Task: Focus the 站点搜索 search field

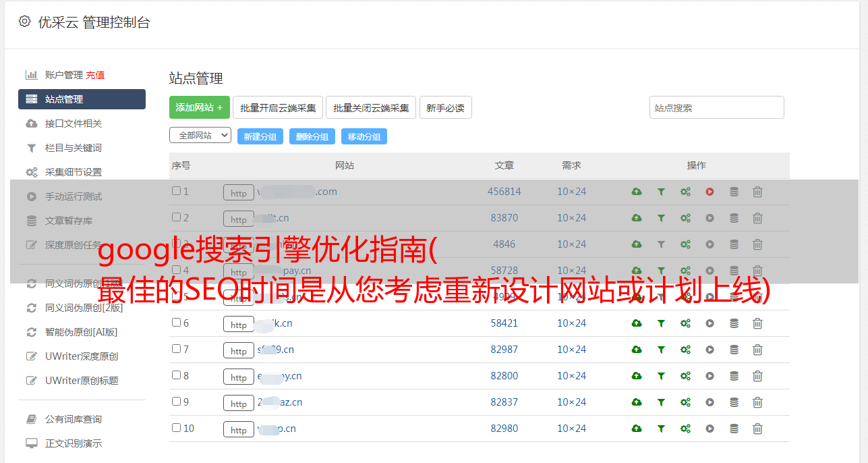Action: [717, 107]
